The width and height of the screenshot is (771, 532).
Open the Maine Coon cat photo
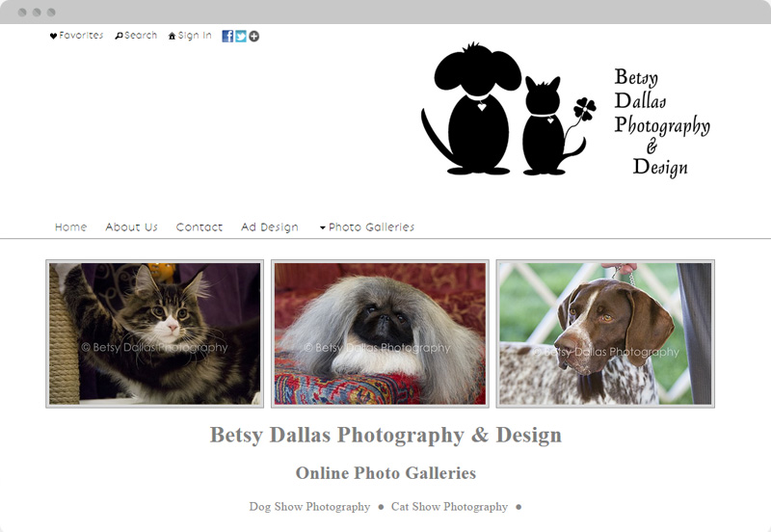tap(155, 333)
